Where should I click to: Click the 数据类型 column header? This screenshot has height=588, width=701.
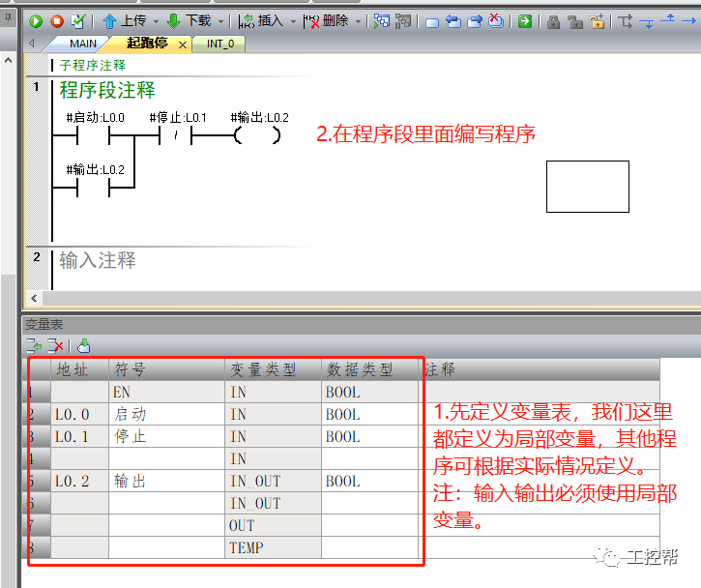pos(369,369)
